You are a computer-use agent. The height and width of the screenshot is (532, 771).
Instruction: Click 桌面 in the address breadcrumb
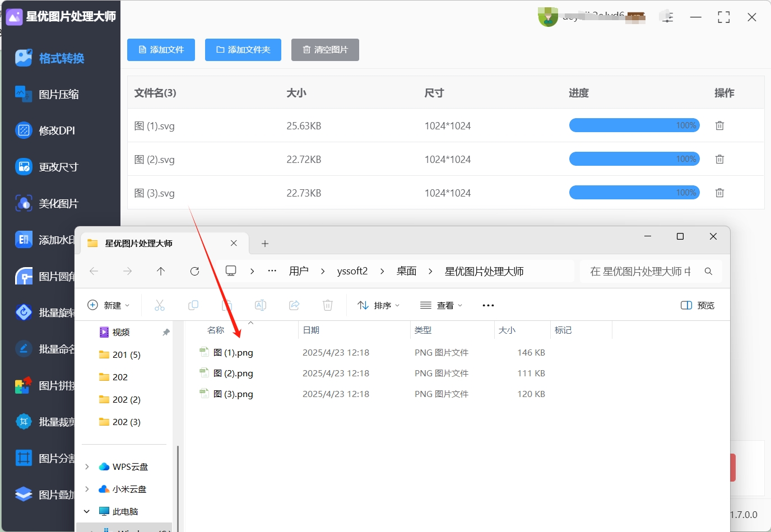point(407,271)
